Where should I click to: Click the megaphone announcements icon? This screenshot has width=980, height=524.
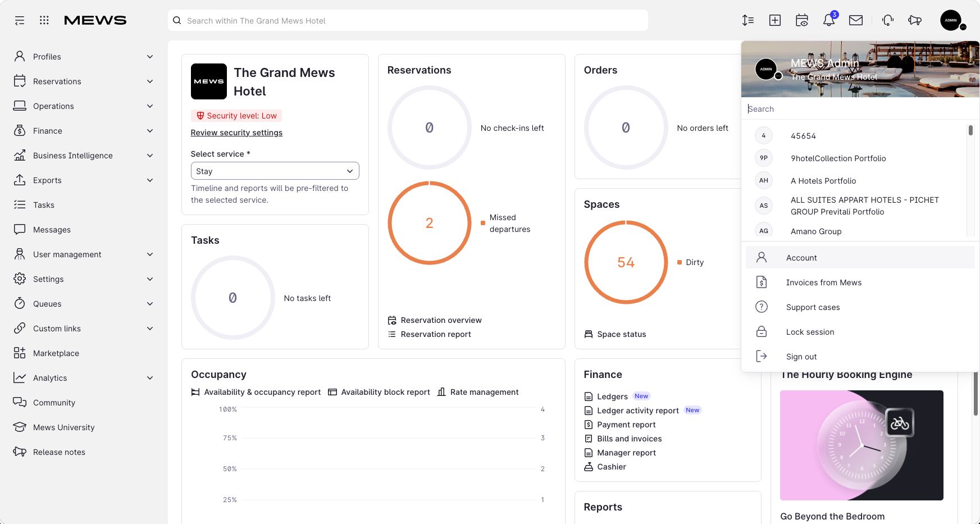[x=915, y=21]
